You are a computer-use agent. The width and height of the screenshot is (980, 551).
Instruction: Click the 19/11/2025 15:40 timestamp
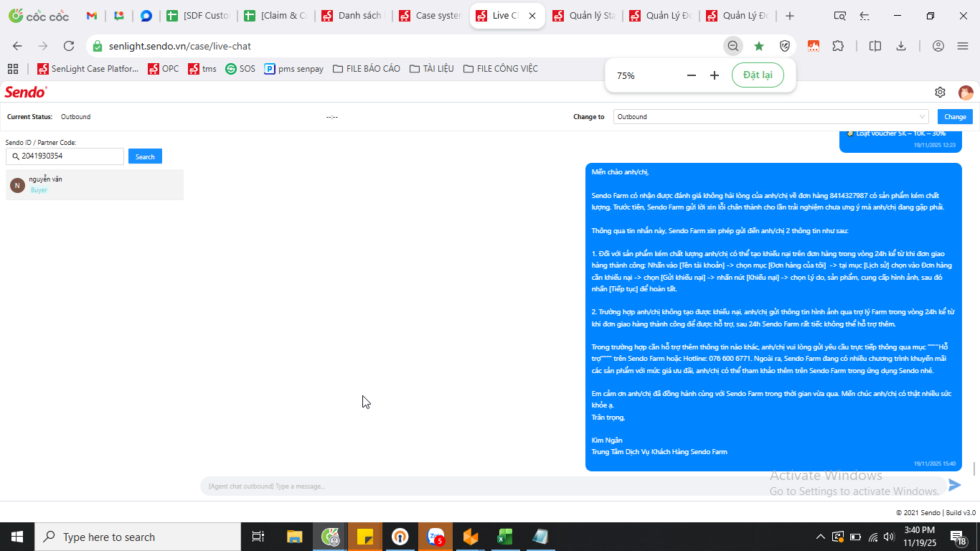[x=934, y=463]
